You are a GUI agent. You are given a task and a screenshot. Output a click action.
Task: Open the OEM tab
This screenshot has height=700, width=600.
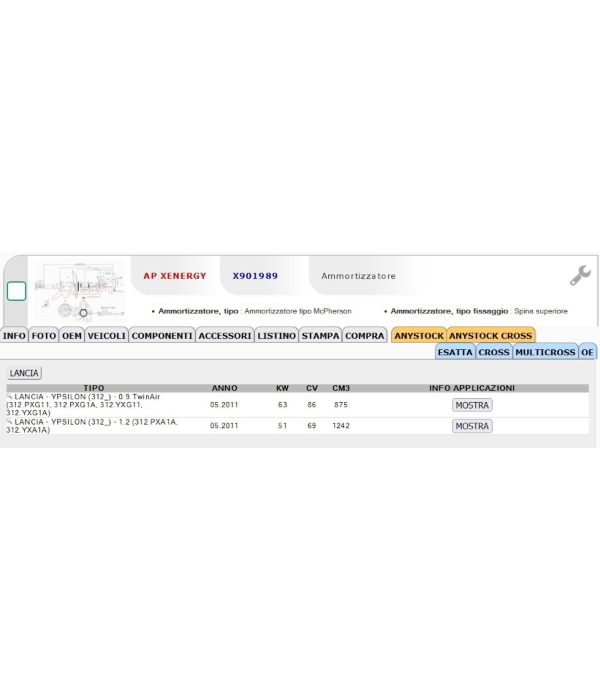point(72,335)
